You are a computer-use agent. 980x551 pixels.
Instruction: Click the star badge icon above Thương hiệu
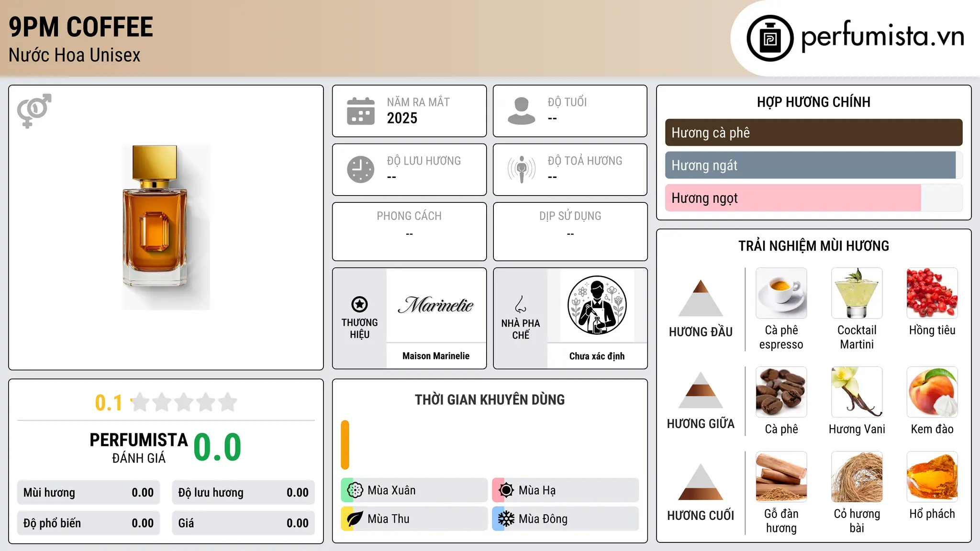359,304
